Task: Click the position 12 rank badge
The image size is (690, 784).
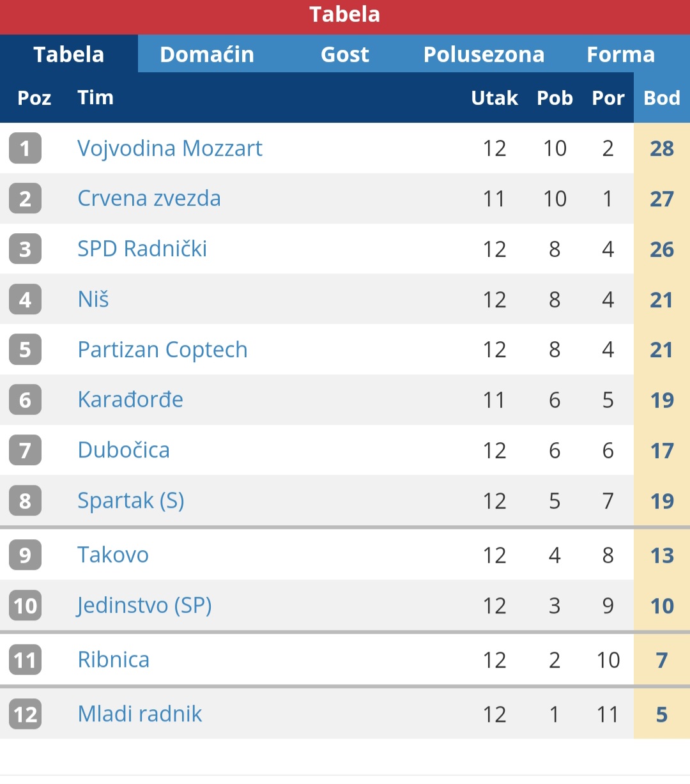Action: click(25, 714)
